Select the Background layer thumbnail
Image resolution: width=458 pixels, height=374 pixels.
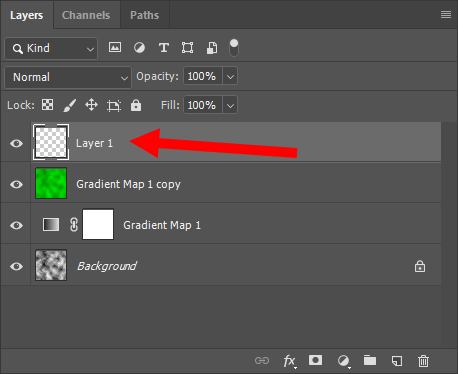pos(51,265)
